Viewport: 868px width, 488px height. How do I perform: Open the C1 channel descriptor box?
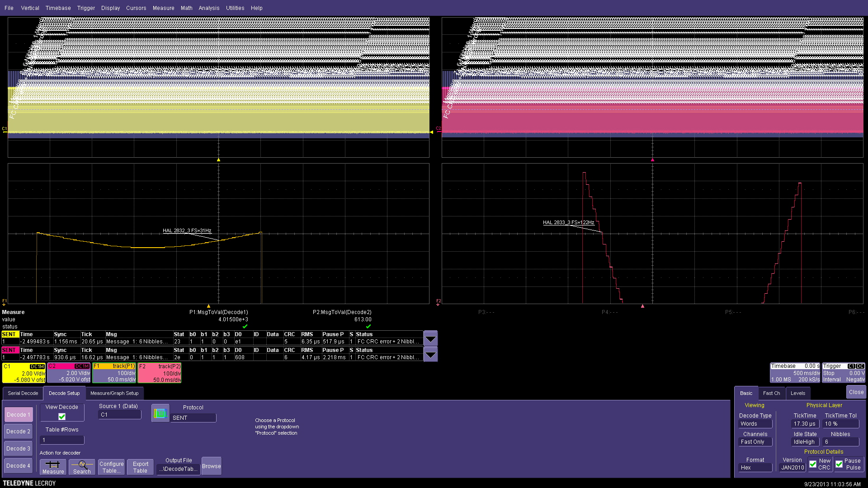pos(24,373)
